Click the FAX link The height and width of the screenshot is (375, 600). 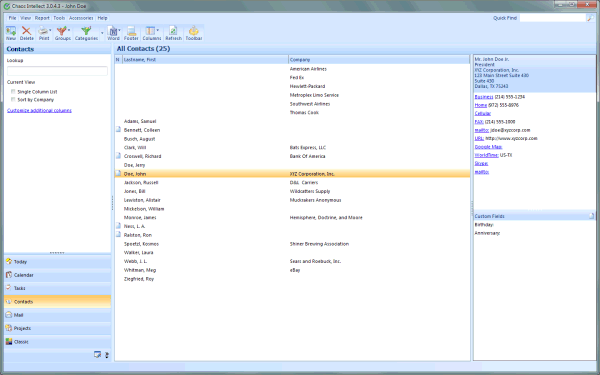[x=479, y=122]
